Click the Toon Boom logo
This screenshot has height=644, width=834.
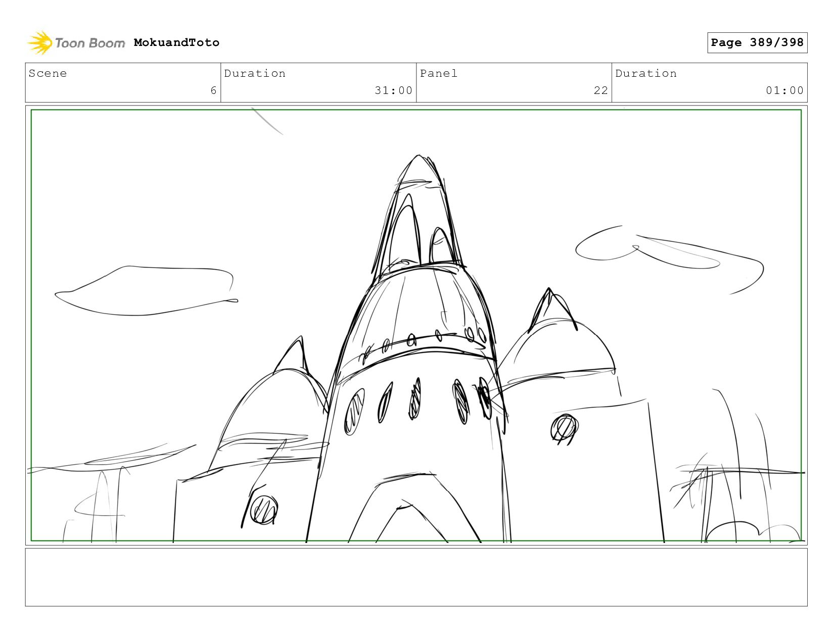point(76,42)
